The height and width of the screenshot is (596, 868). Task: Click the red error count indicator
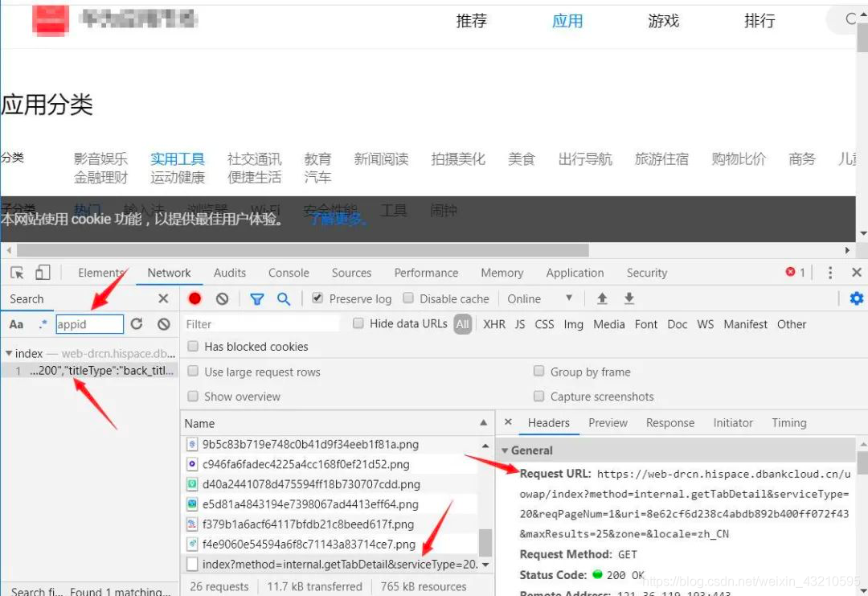coord(796,272)
